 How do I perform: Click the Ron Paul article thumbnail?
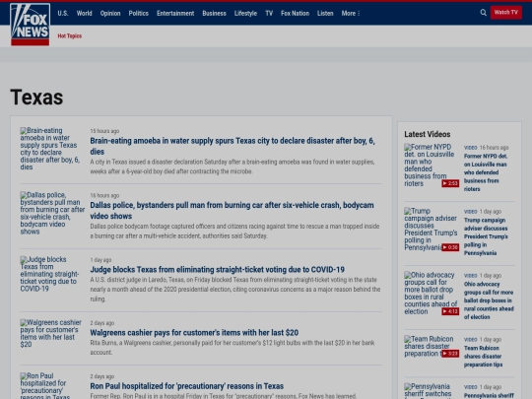[44, 386]
